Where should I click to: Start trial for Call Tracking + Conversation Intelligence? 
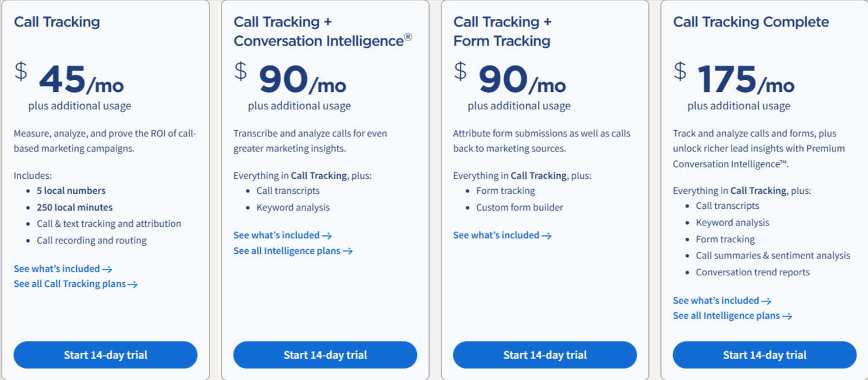pos(325,355)
